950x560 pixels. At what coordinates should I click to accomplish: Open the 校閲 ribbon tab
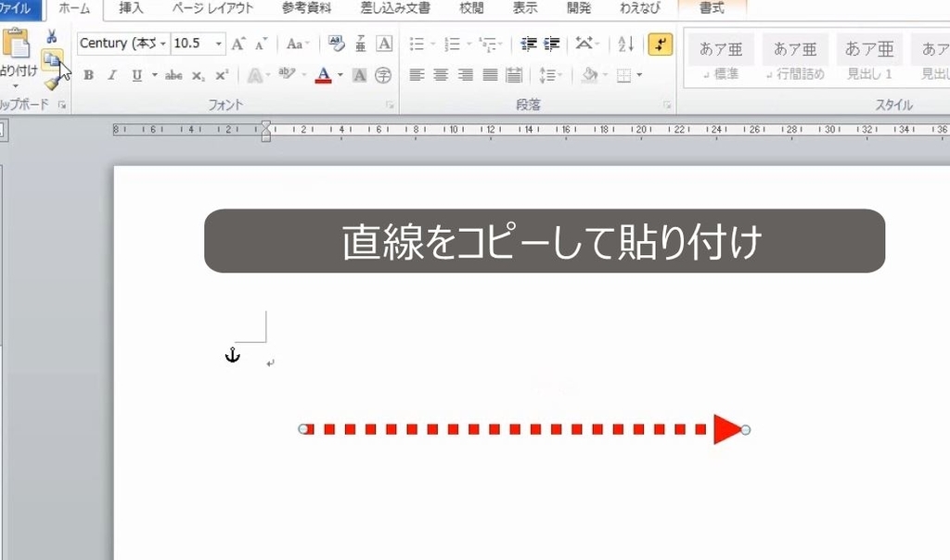[471, 8]
